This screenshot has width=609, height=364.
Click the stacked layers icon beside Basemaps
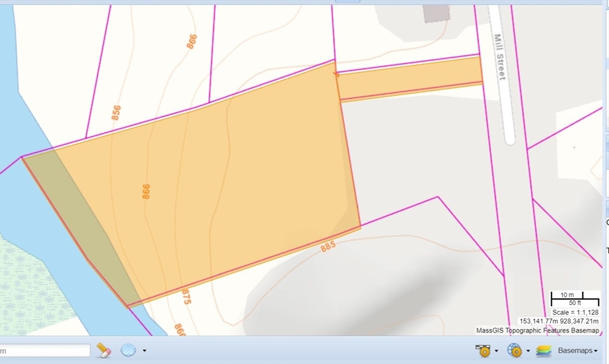pyautogui.click(x=543, y=350)
